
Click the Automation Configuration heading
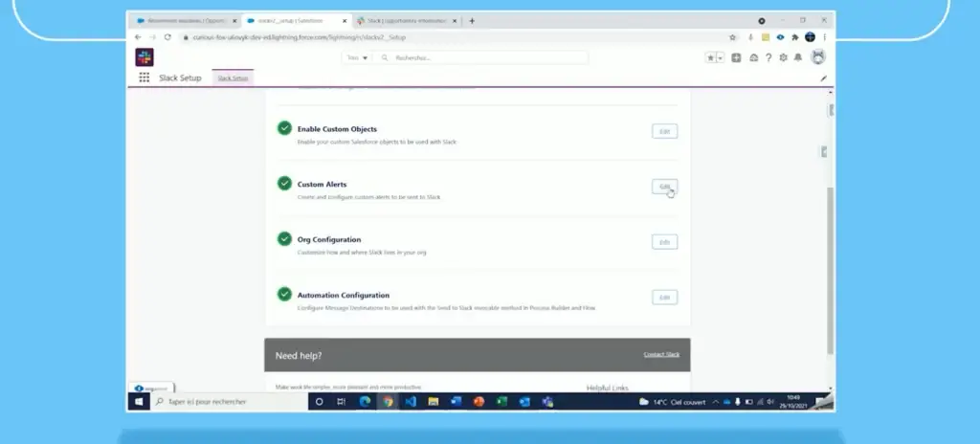(x=344, y=295)
